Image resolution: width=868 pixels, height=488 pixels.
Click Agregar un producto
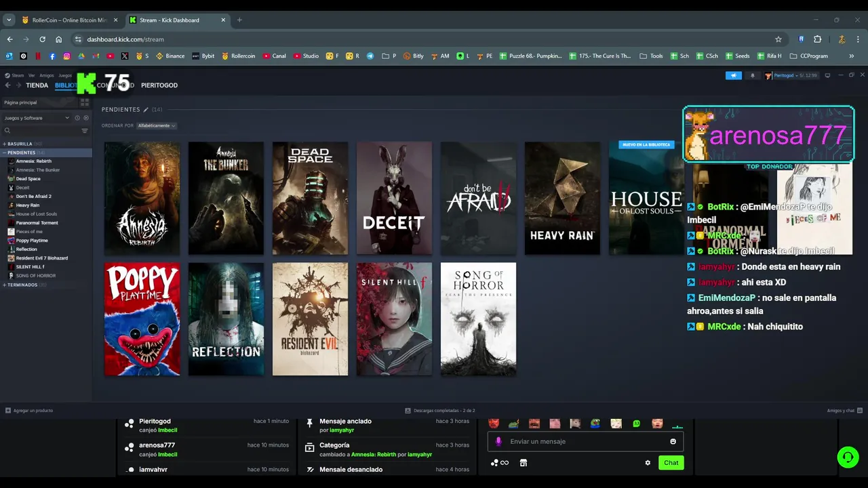coord(28,411)
